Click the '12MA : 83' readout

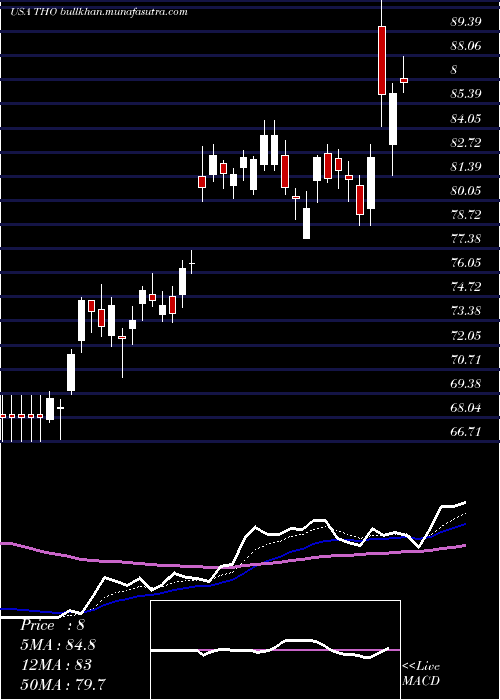(x=56, y=664)
